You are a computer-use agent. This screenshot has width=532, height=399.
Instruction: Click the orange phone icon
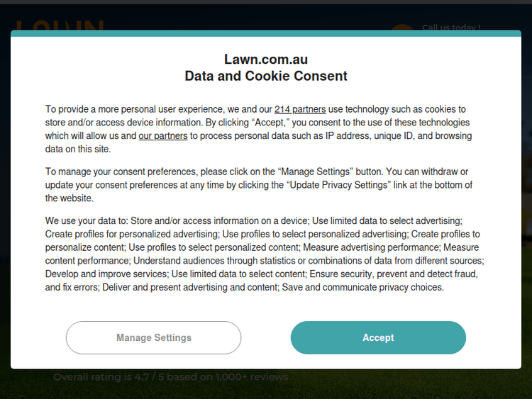[401, 28]
